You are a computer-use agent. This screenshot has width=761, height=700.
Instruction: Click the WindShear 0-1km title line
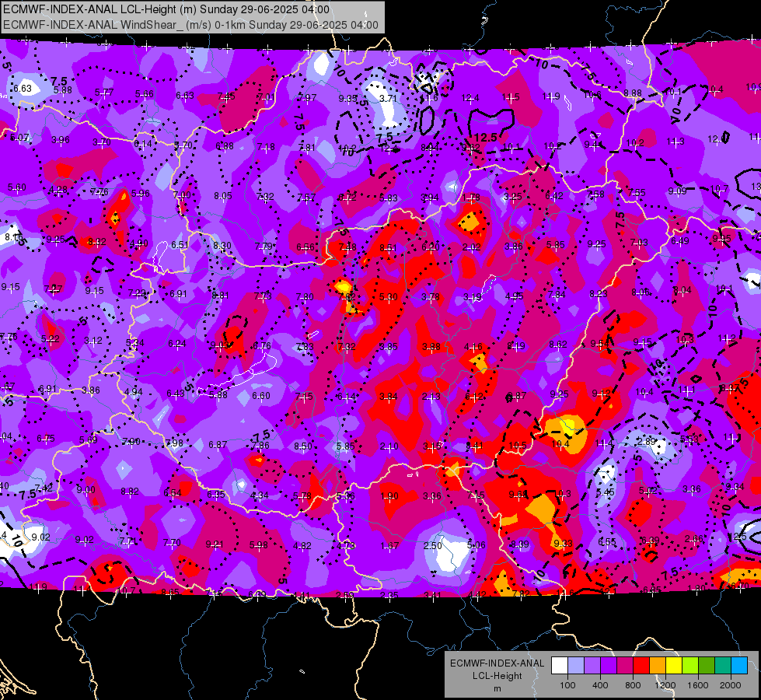pyautogui.click(x=190, y=25)
